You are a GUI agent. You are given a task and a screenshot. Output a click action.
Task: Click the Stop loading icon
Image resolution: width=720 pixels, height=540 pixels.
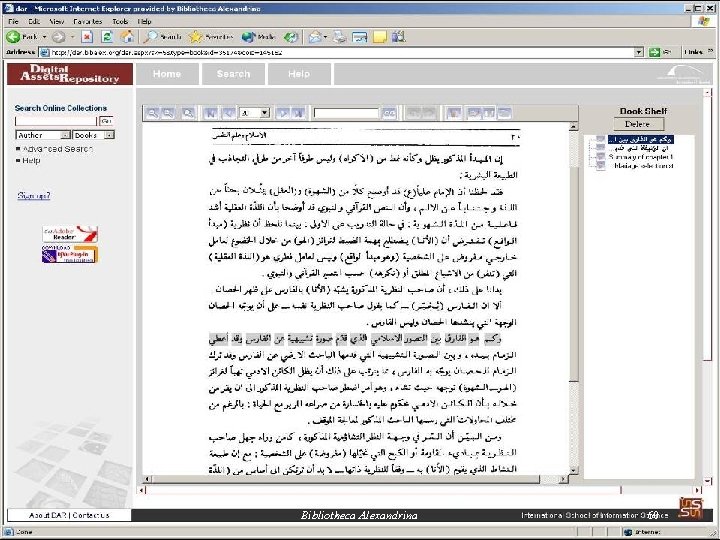[x=87, y=37]
